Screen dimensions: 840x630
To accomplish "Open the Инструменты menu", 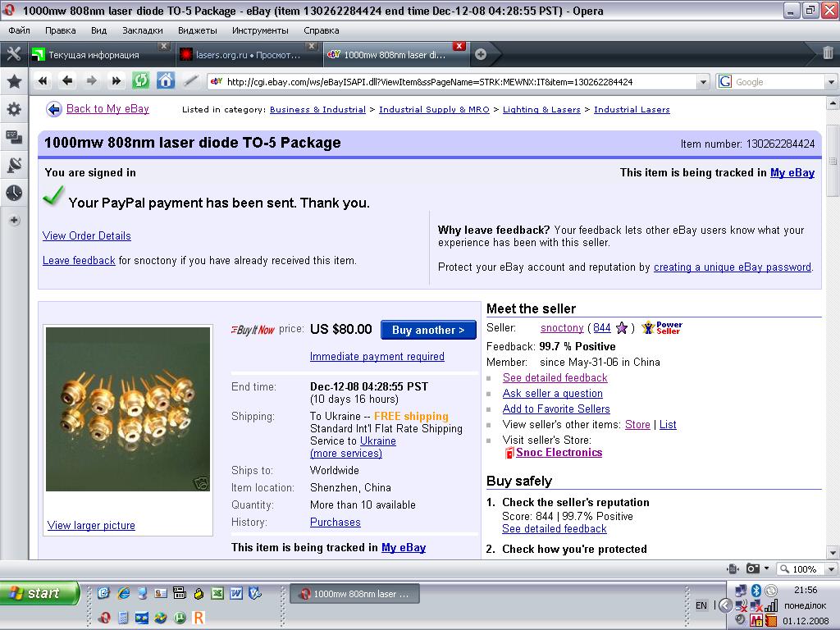I will pos(260,30).
